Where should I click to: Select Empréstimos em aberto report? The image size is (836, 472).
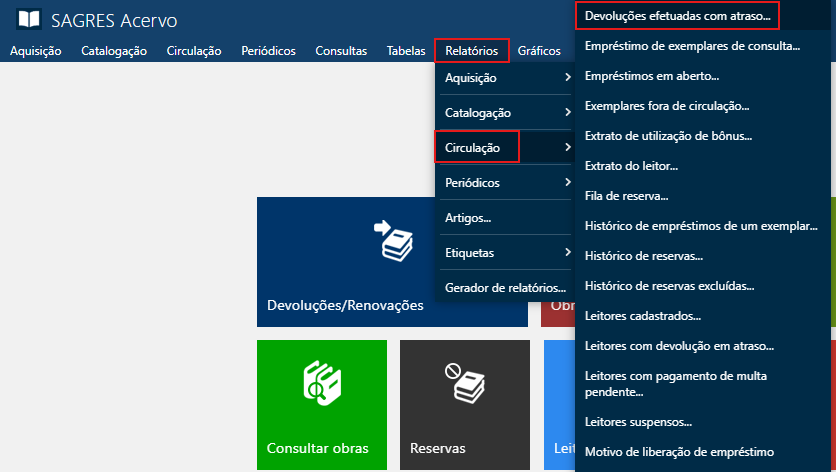tap(652, 76)
